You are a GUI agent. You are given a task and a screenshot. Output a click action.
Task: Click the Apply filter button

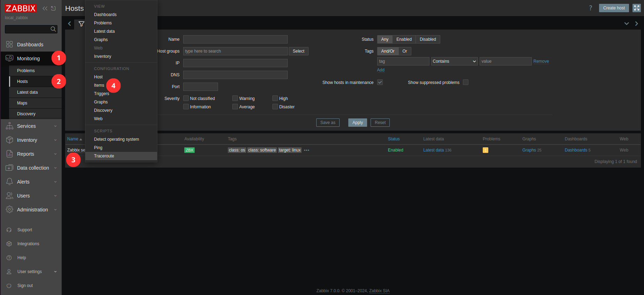click(357, 123)
